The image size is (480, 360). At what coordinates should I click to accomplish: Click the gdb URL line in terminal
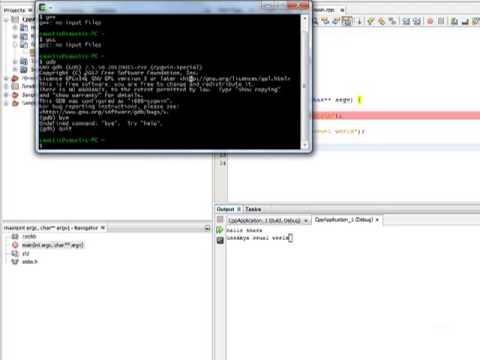click(x=104, y=112)
